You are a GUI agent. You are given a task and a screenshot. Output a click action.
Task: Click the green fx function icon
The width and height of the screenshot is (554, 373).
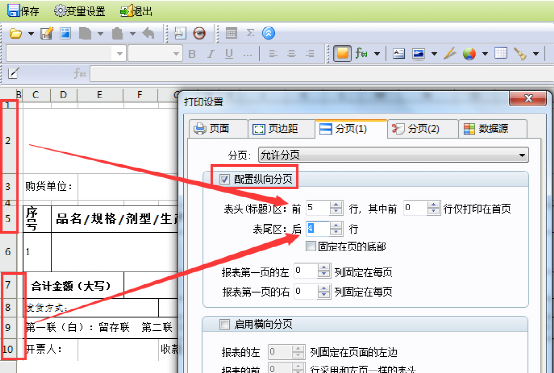[362, 54]
